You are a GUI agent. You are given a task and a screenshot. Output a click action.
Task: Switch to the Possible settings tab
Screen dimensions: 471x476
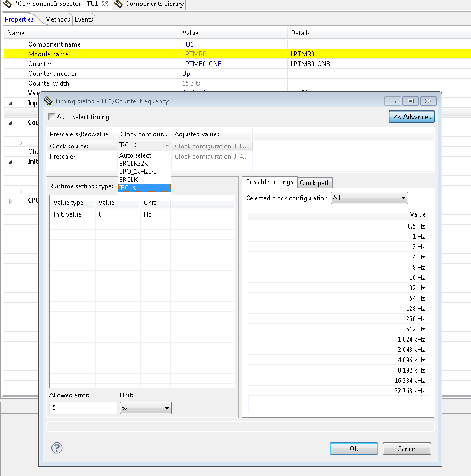click(x=269, y=182)
